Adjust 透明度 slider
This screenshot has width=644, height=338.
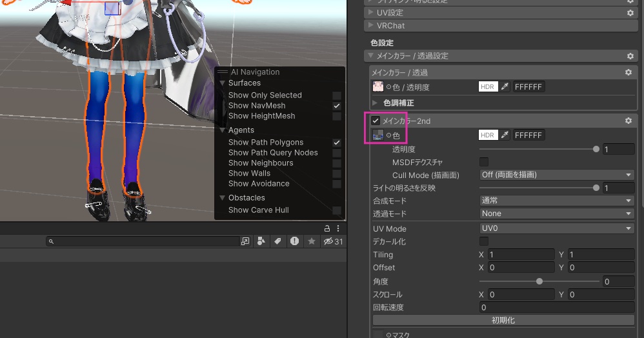coord(539,150)
